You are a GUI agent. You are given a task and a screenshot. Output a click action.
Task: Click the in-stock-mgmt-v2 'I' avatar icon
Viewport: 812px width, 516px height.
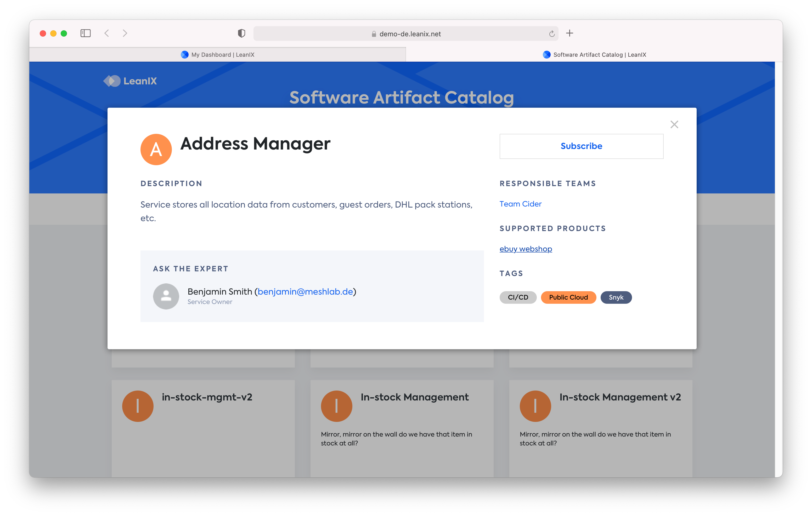click(138, 406)
